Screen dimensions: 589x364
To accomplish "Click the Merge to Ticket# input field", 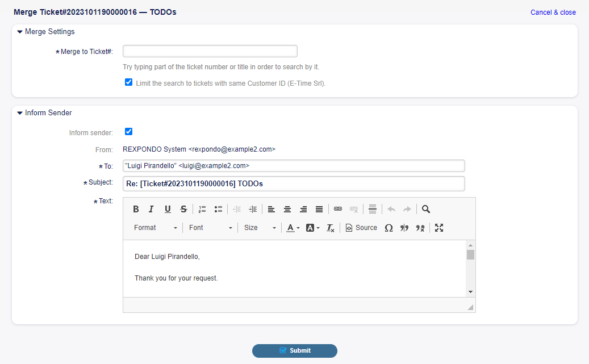I will (x=210, y=51).
